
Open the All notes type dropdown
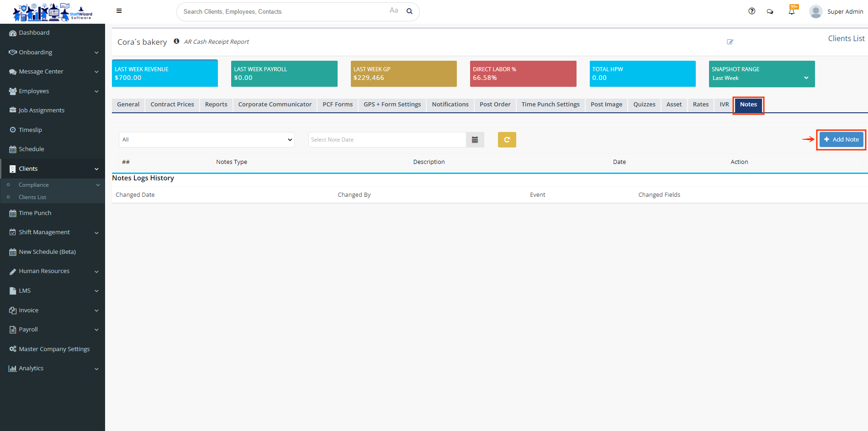[x=206, y=140]
